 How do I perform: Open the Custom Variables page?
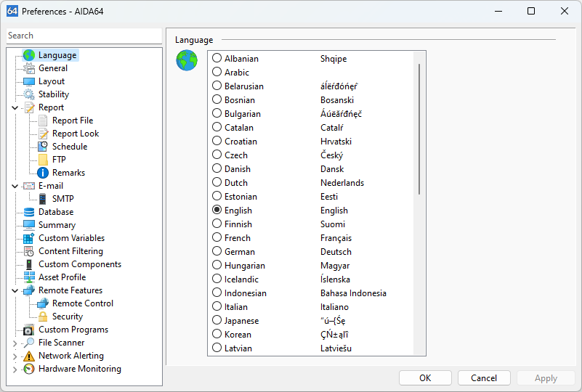pos(72,238)
